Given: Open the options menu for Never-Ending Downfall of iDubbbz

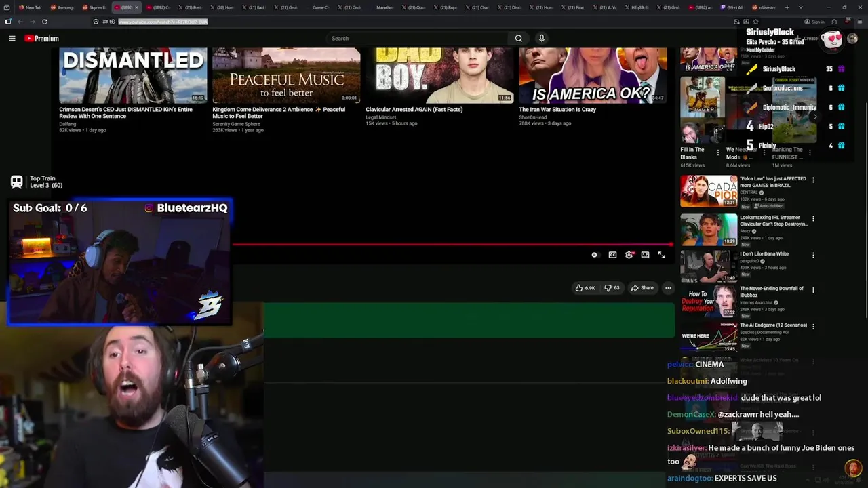Looking at the screenshot, I should tap(813, 290).
